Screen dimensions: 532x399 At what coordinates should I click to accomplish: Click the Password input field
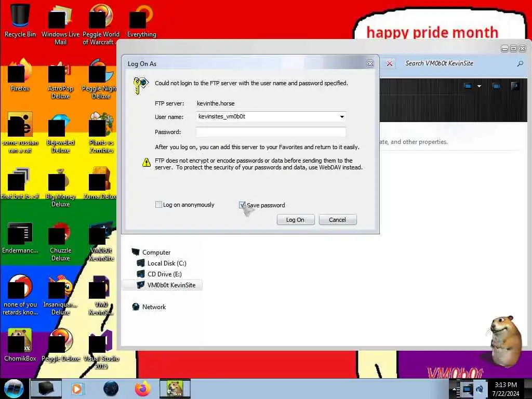[271, 131]
